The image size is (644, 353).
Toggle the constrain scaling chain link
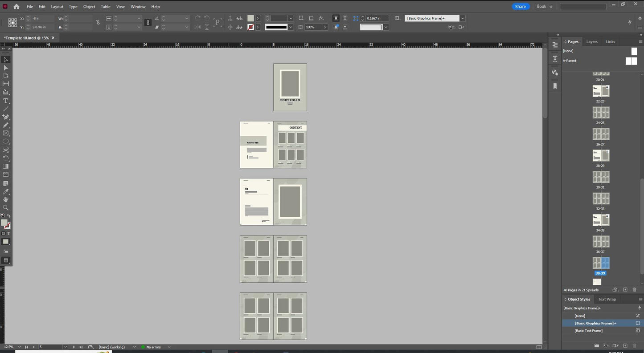coord(148,22)
